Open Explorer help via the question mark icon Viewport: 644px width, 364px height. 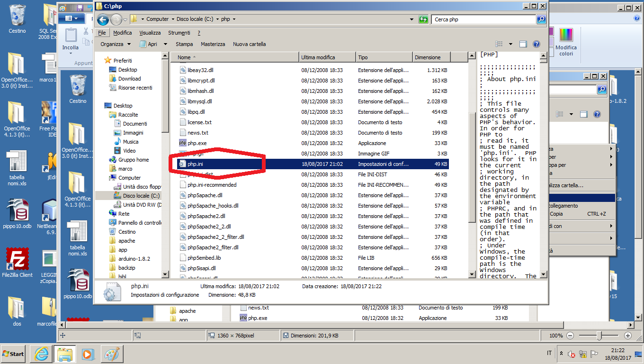point(536,44)
